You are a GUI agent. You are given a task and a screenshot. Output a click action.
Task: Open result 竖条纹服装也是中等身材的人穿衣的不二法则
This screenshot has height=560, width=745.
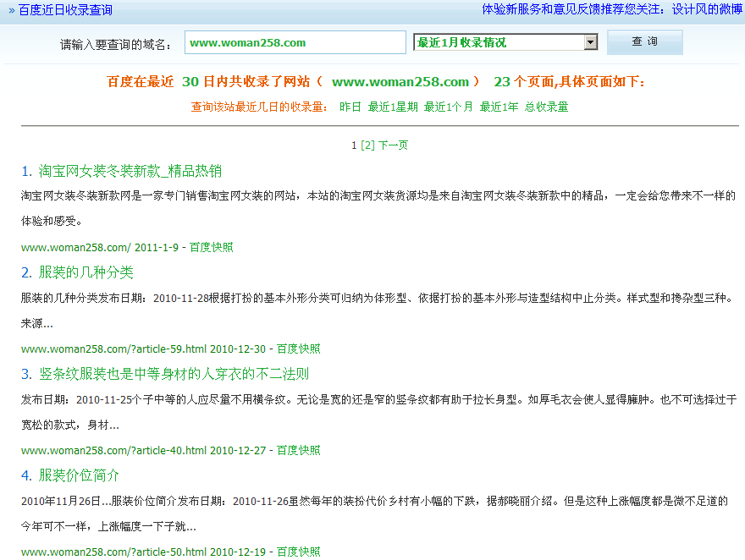174,374
